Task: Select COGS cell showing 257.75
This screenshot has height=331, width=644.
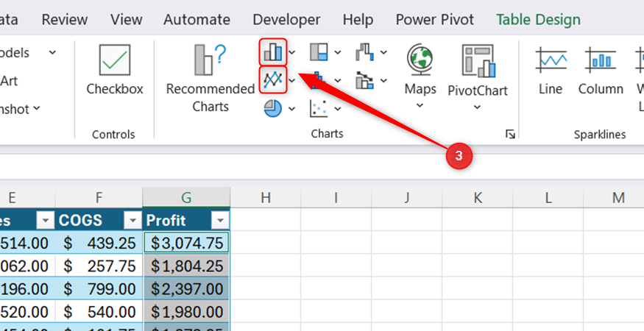Action: pyautogui.click(x=99, y=266)
